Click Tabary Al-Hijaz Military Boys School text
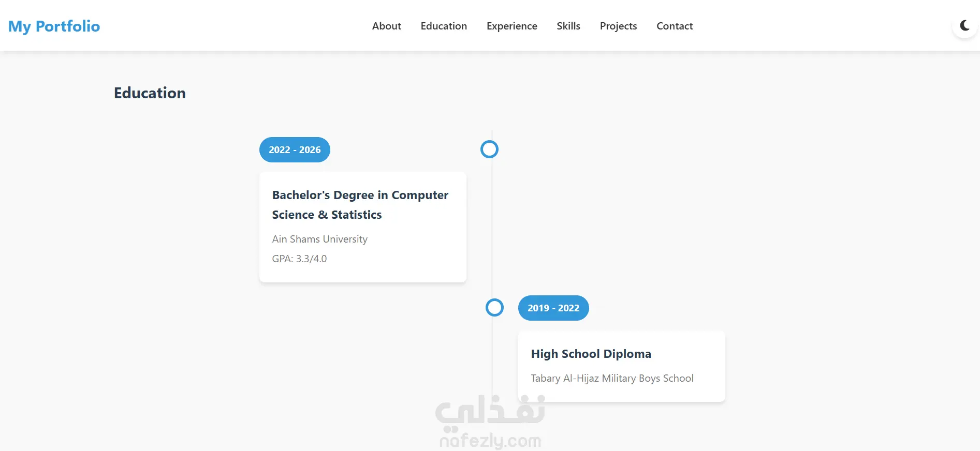This screenshot has height=451, width=980. [612, 378]
